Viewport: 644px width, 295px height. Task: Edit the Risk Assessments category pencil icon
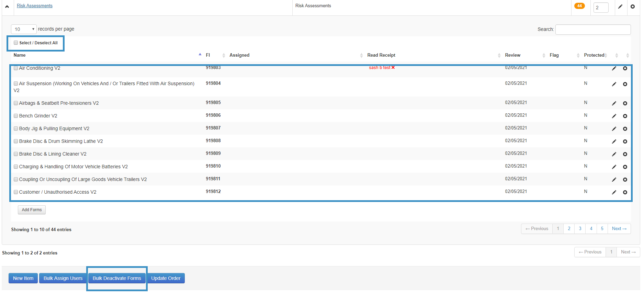click(620, 7)
